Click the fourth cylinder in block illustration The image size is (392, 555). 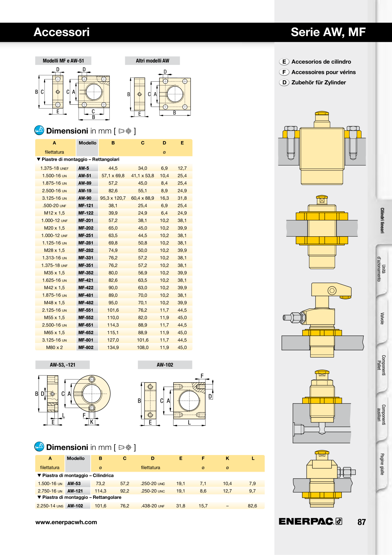coord(322,407)
